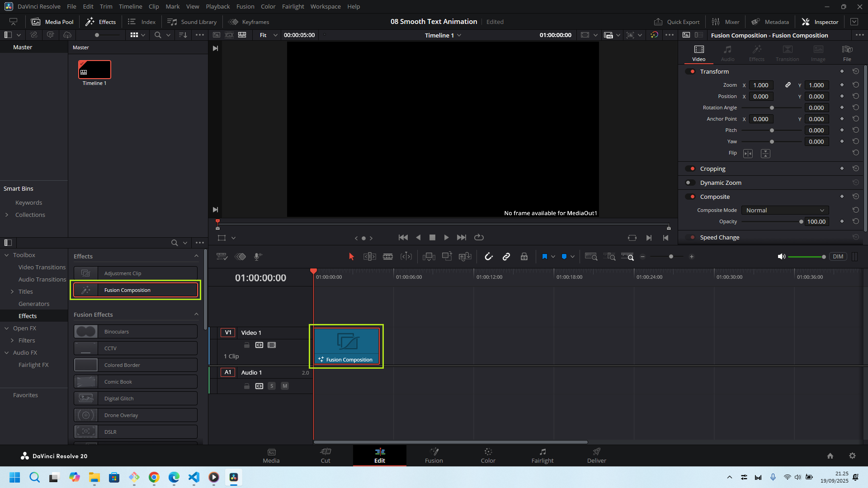Adjust the Opacity slider handle

point(801,221)
